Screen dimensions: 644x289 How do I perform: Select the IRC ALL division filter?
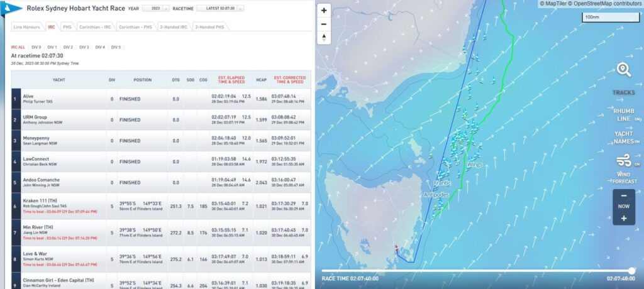point(18,47)
